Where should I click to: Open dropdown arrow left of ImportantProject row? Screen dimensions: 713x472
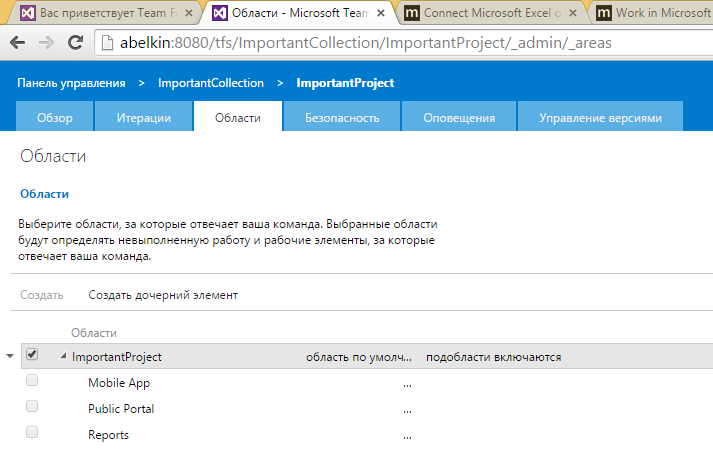pos(10,356)
